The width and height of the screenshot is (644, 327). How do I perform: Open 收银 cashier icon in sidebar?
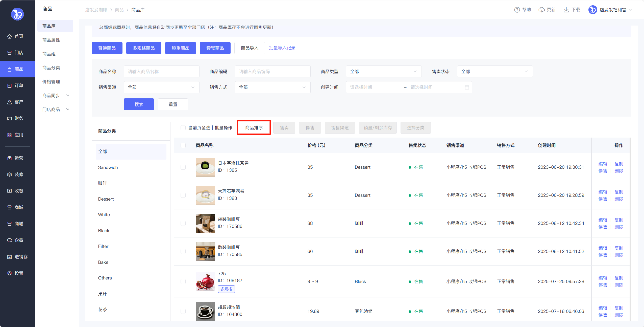[10, 191]
